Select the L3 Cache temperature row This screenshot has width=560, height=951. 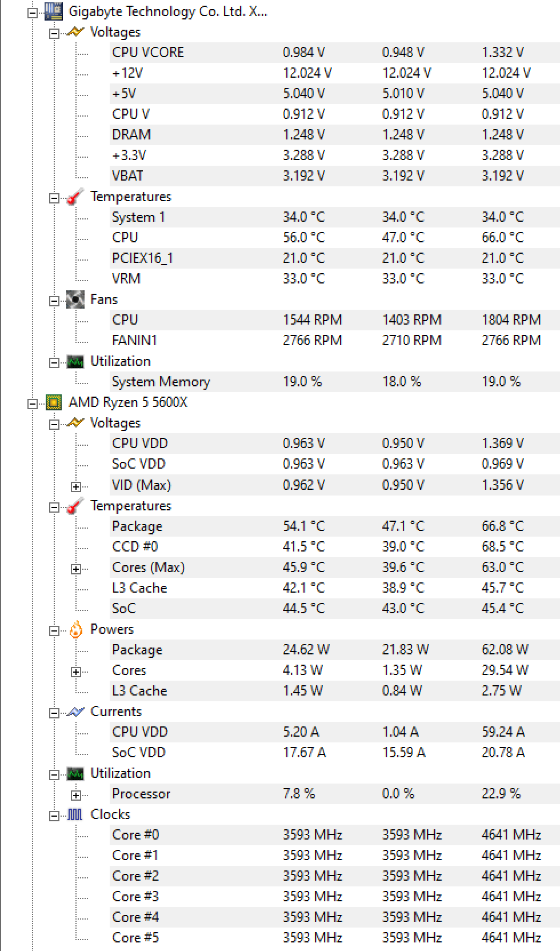335,588
